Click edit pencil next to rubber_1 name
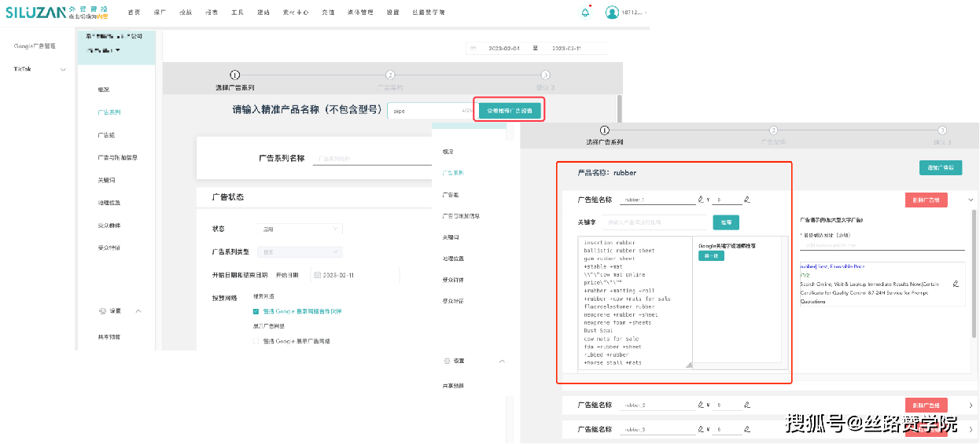This screenshot has height=444, width=980. 701,200
